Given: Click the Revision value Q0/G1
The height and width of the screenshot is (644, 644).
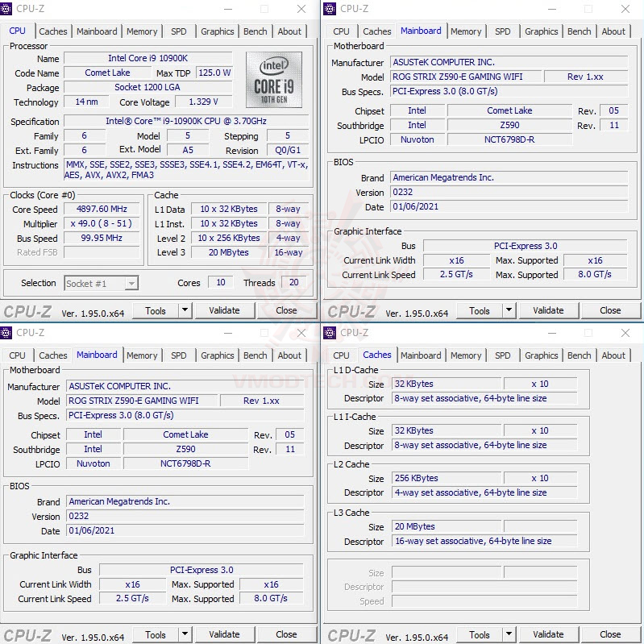Looking at the screenshot, I should tap(288, 151).
